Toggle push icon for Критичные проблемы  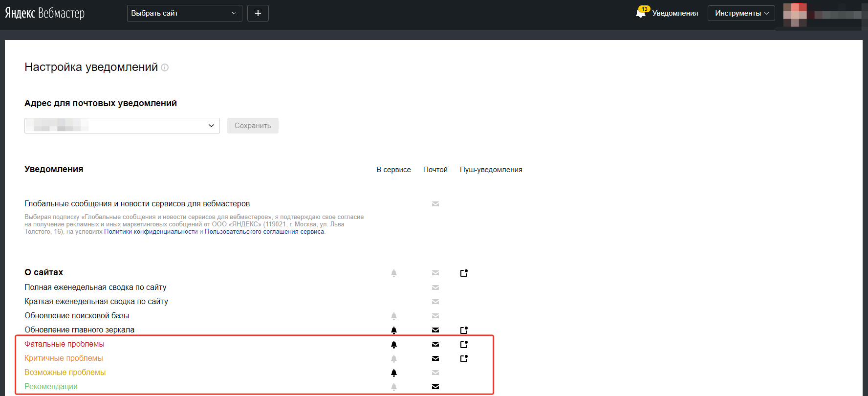click(x=464, y=358)
